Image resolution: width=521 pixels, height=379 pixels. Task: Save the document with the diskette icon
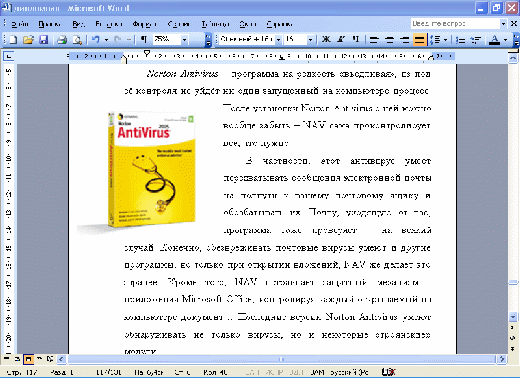(44, 40)
